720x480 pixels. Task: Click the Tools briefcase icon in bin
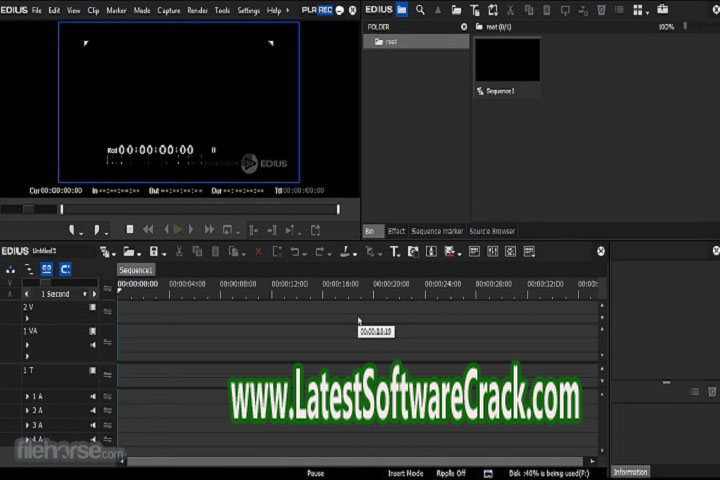pyautogui.click(x=662, y=9)
